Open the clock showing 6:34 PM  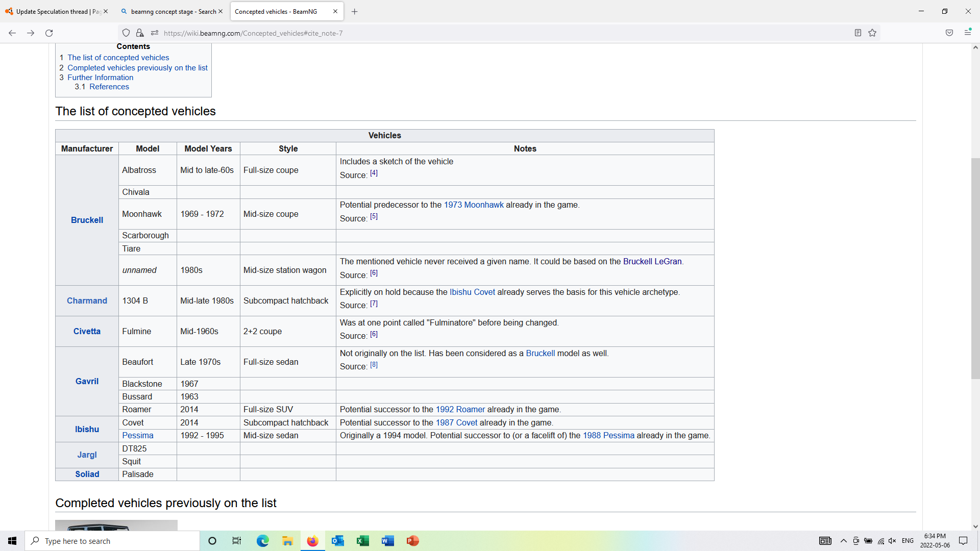[935, 541]
